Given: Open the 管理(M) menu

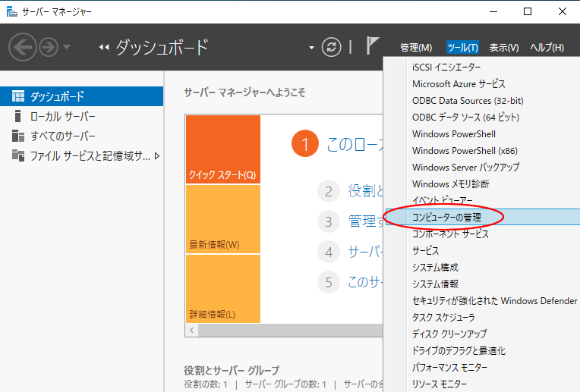Looking at the screenshot, I should 416,47.
